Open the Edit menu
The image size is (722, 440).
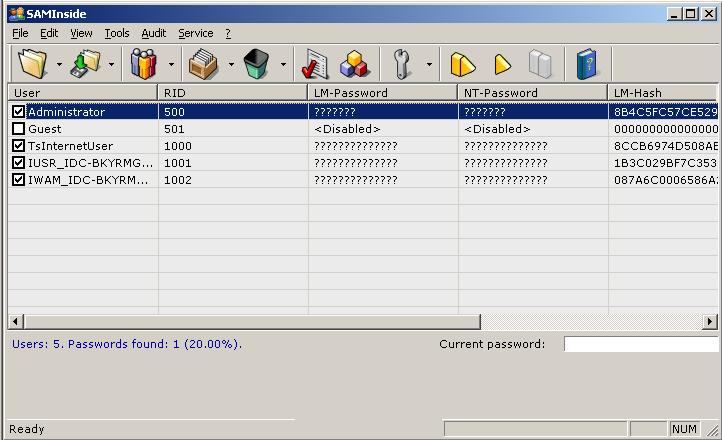49,33
